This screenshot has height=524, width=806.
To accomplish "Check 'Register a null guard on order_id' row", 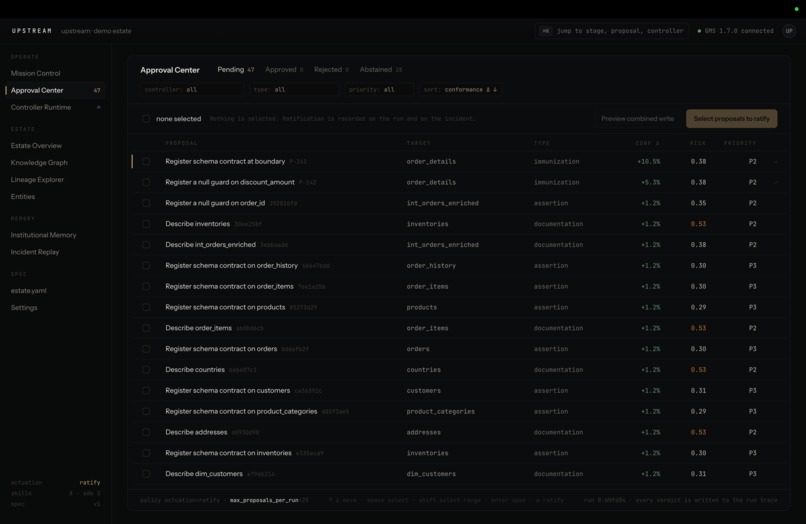I will click(146, 203).
